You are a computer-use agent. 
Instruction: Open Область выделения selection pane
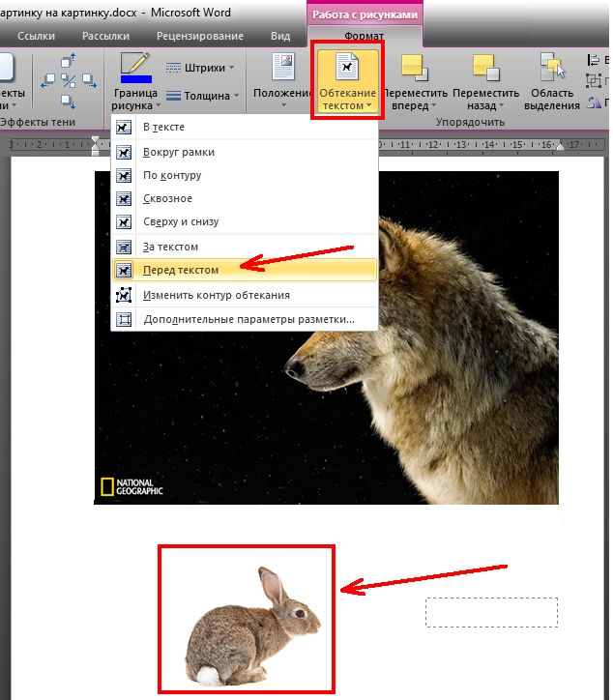point(552,81)
